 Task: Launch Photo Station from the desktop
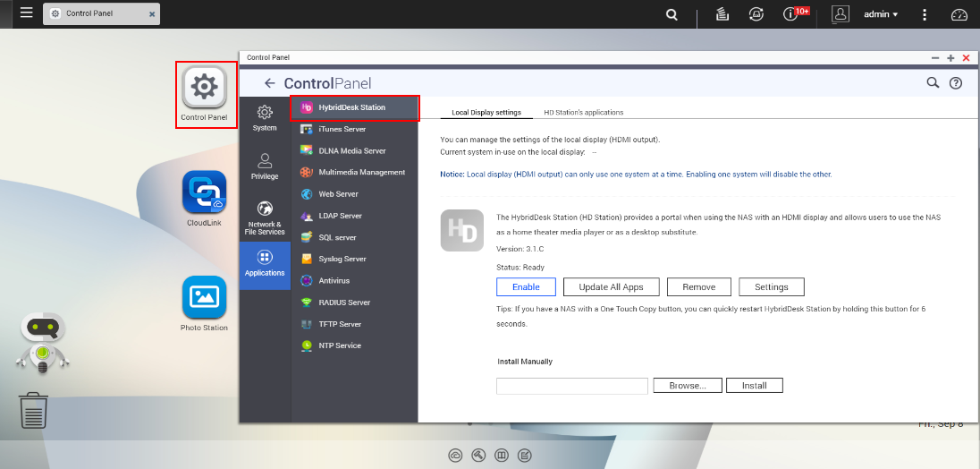click(x=204, y=298)
